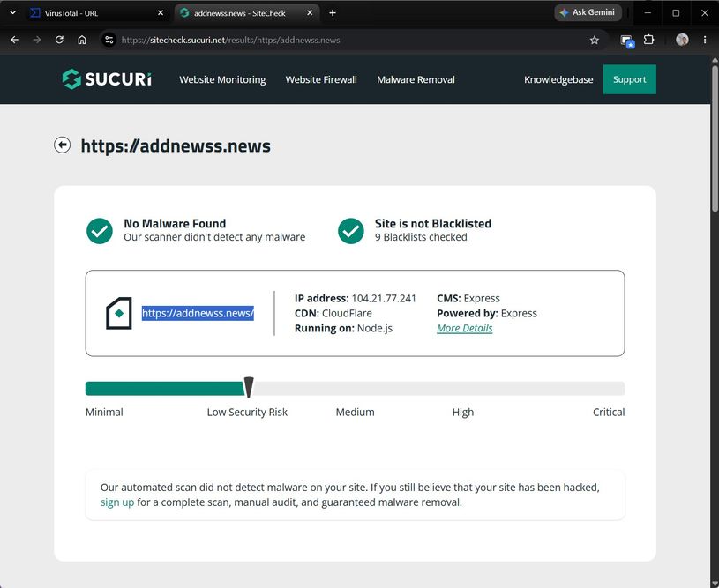
Task: Open Website Firewall menu item
Action: pyautogui.click(x=321, y=79)
